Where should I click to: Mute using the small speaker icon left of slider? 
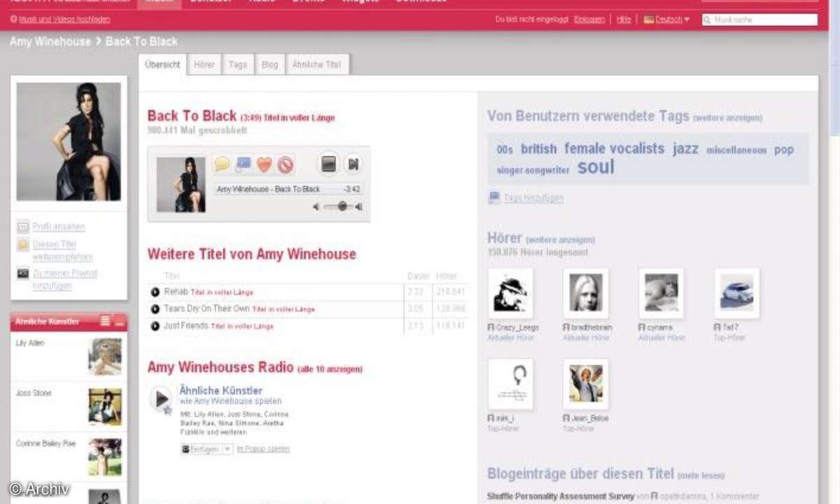tap(316, 206)
